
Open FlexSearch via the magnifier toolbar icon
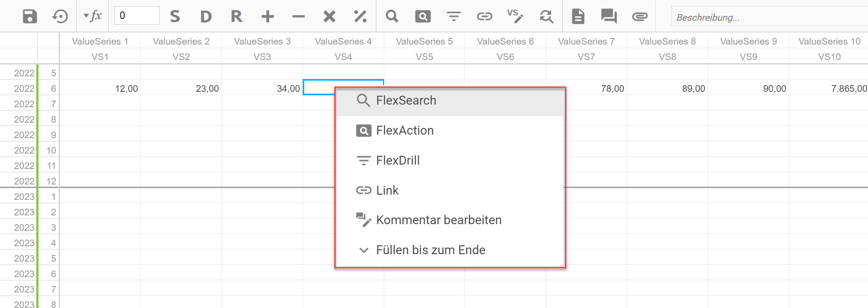pyautogui.click(x=392, y=16)
